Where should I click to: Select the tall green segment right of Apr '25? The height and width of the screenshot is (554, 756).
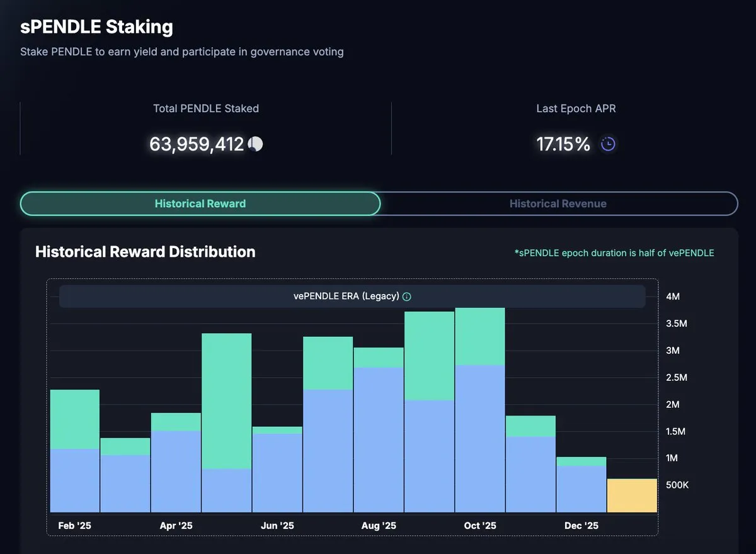tap(227, 401)
